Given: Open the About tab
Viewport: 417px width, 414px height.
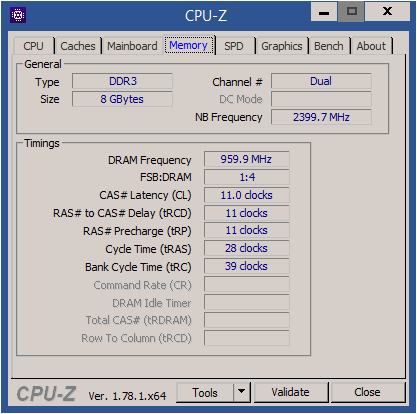Looking at the screenshot, I should 371,46.
